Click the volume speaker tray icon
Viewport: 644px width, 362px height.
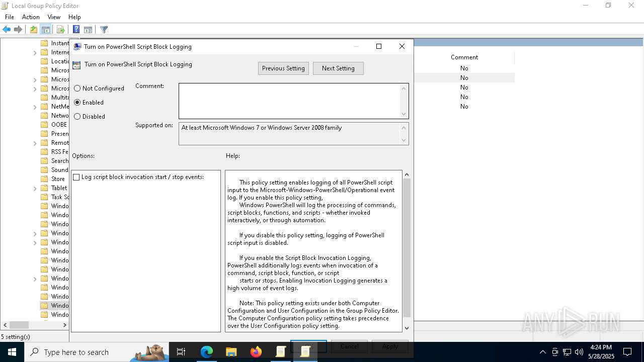click(579, 352)
